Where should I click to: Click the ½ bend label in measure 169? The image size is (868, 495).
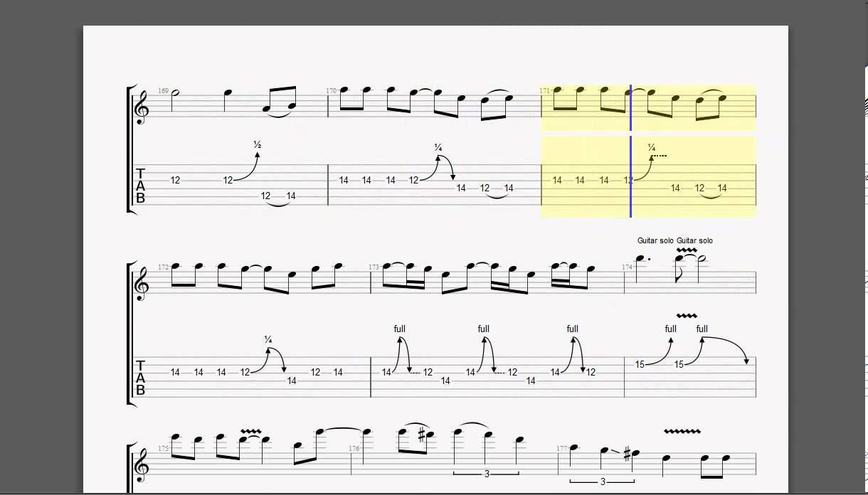[x=257, y=145]
